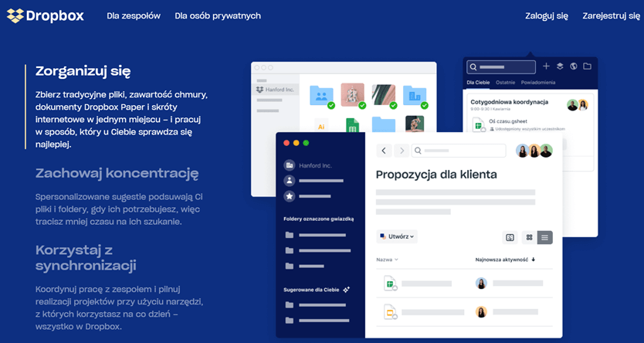This screenshot has height=343, width=644.
Task: Switch to the Ostatnie tab
Action: point(505,83)
